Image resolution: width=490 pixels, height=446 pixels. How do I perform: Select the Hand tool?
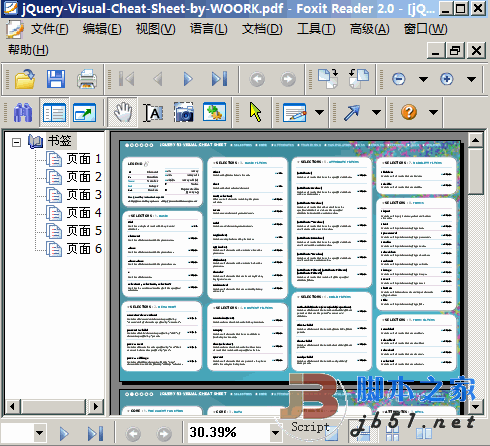click(x=122, y=112)
